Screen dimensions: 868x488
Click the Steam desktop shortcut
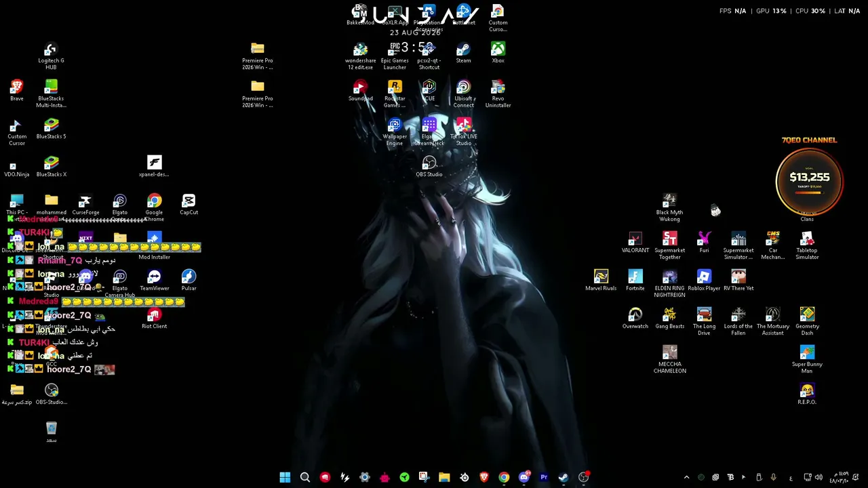[464, 53]
